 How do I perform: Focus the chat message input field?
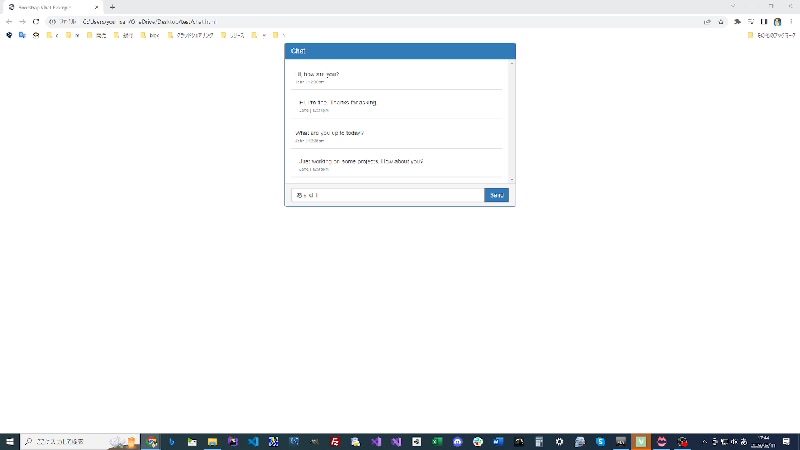click(x=387, y=195)
